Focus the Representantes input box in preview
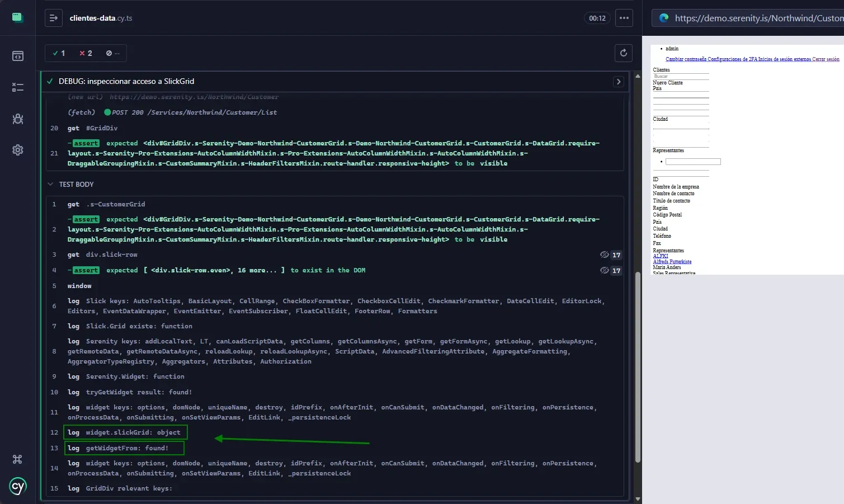Image resolution: width=844 pixels, height=504 pixels. click(x=693, y=162)
